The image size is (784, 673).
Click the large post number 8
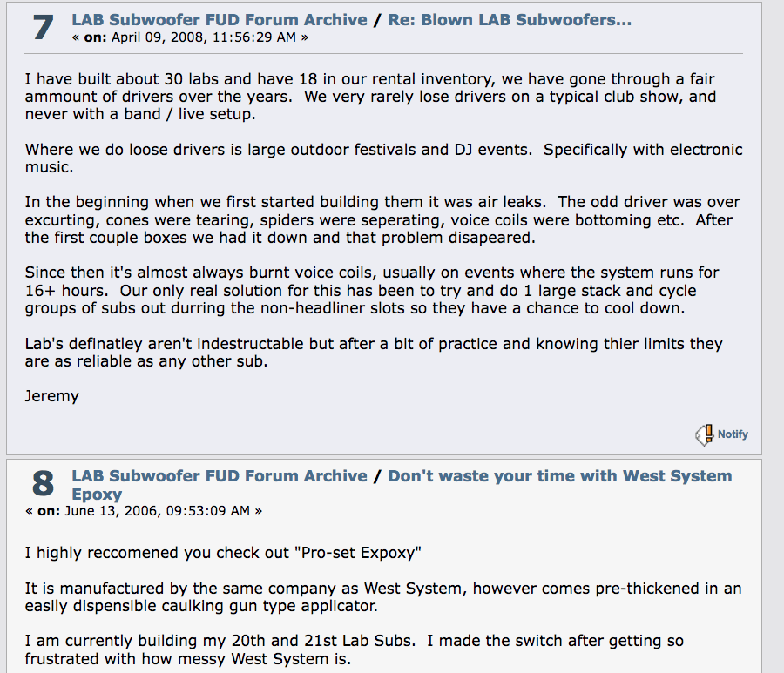click(43, 484)
